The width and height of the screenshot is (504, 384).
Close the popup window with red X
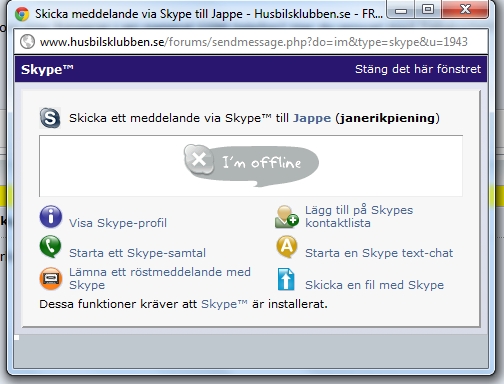[465, 9]
